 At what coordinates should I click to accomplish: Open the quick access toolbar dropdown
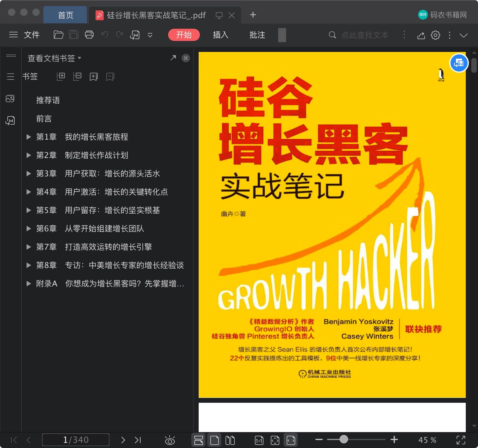click(150, 35)
